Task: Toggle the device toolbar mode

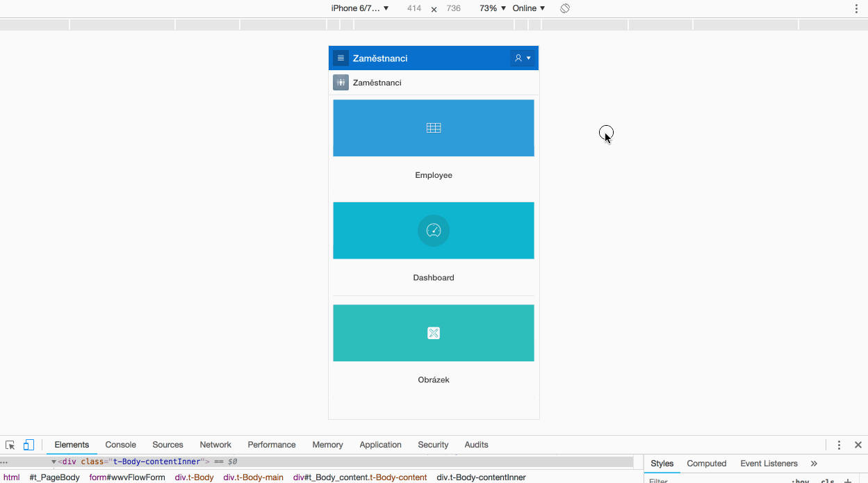Action: click(x=28, y=445)
